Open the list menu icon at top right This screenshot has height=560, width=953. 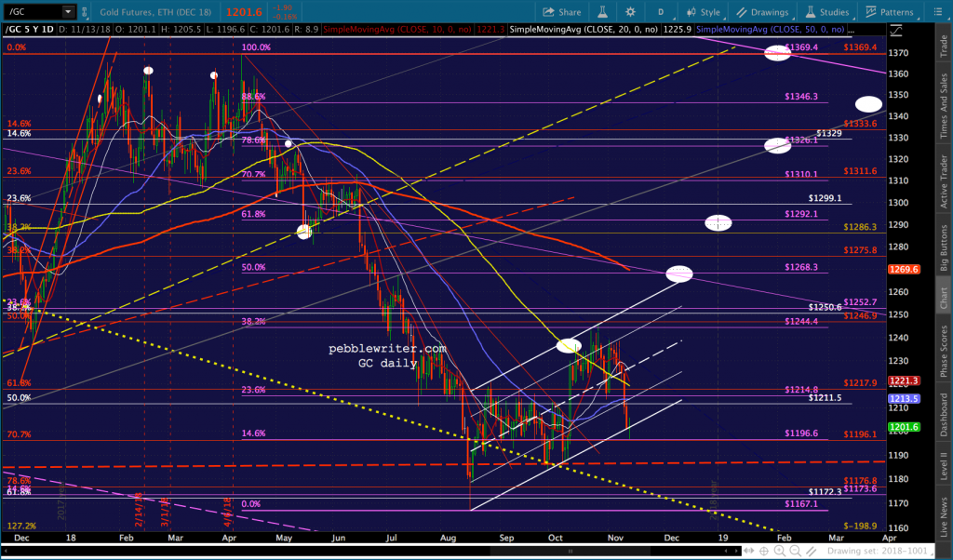938,11
